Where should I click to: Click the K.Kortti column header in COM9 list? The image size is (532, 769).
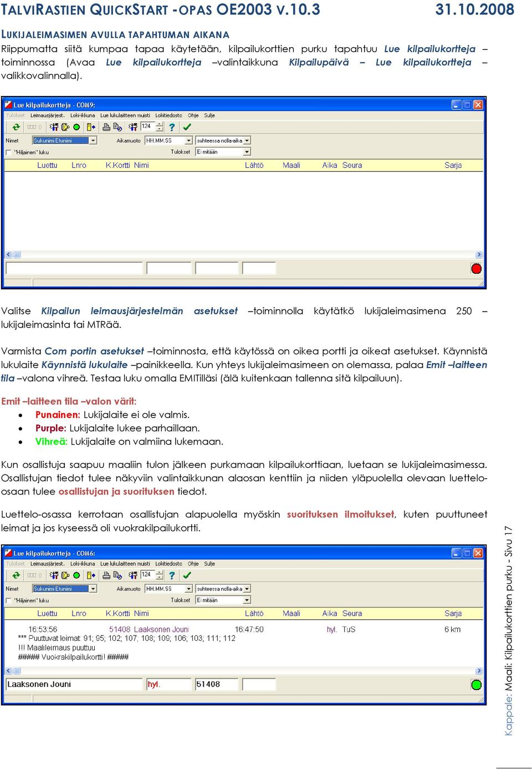pyautogui.click(x=117, y=165)
